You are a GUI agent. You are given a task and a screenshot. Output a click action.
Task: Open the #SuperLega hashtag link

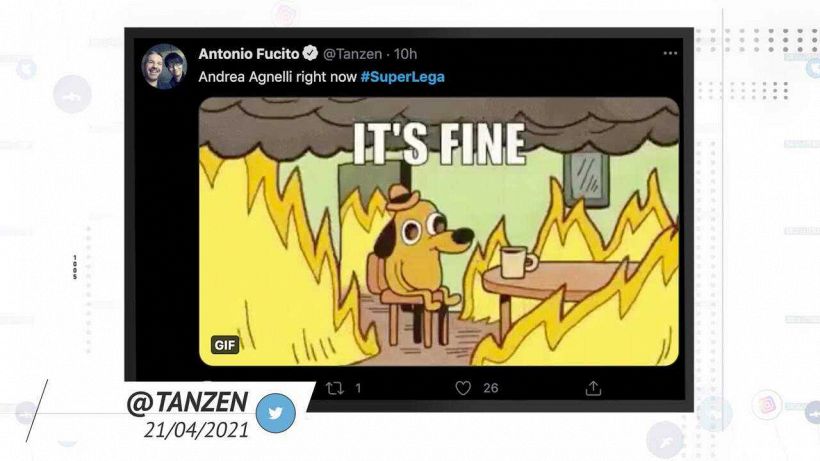click(403, 77)
